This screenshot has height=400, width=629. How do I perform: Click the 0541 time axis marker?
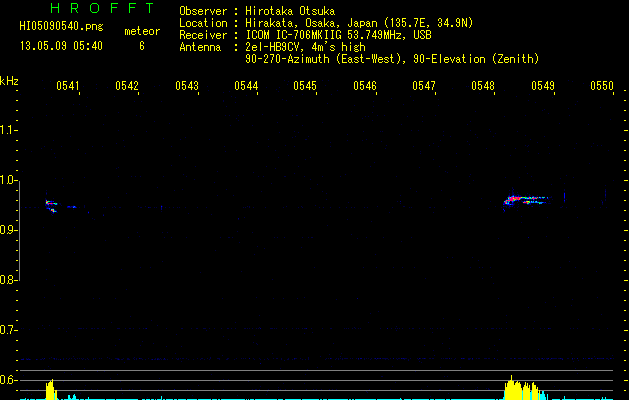click(x=67, y=86)
